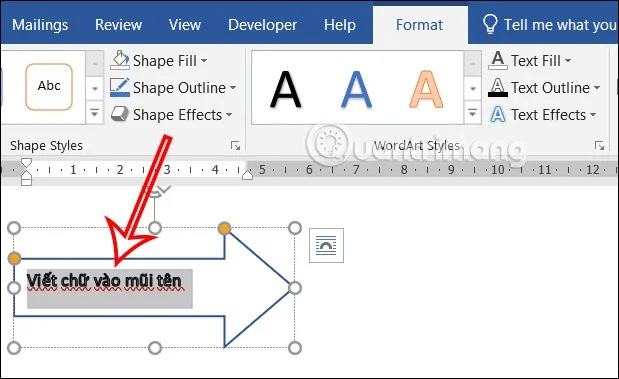619x379 pixels.
Task: Click the yellow adjust handle on arrow top
Action: 224,228
